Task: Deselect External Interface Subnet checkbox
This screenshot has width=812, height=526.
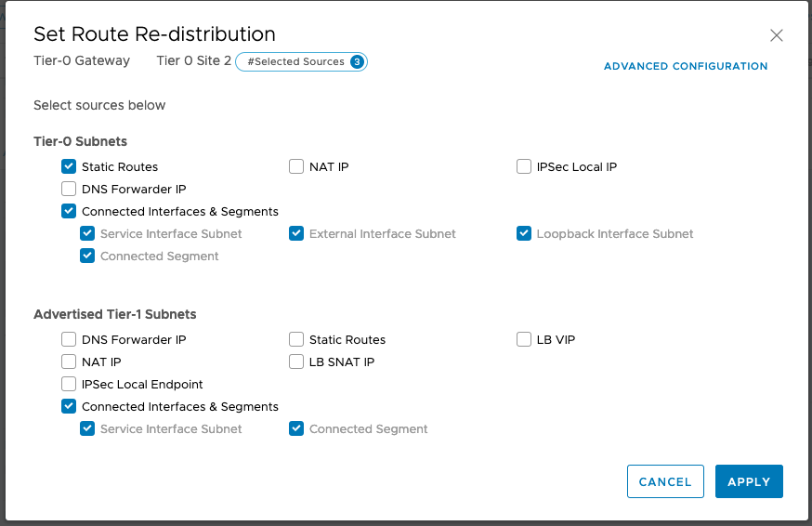Action: click(296, 234)
